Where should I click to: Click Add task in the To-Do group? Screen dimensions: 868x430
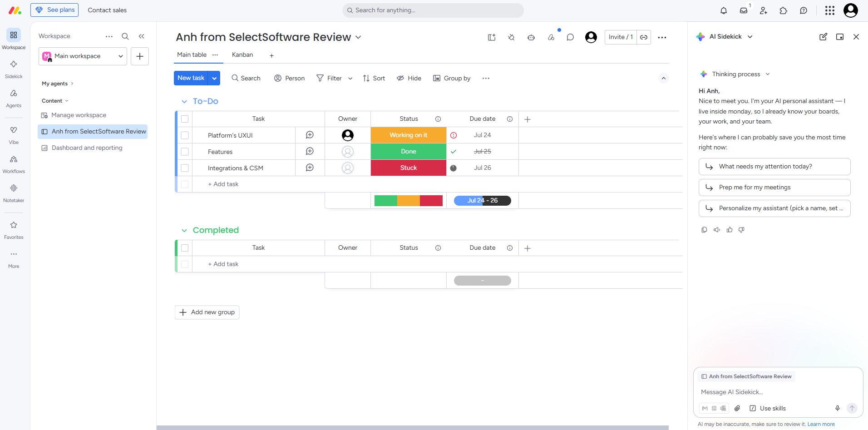[223, 184]
